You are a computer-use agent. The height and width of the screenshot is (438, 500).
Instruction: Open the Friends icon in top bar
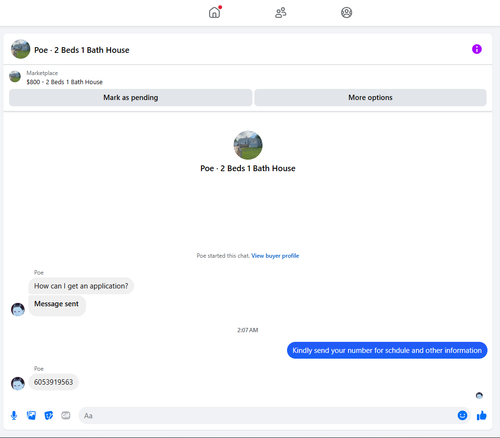pos(280,13)
